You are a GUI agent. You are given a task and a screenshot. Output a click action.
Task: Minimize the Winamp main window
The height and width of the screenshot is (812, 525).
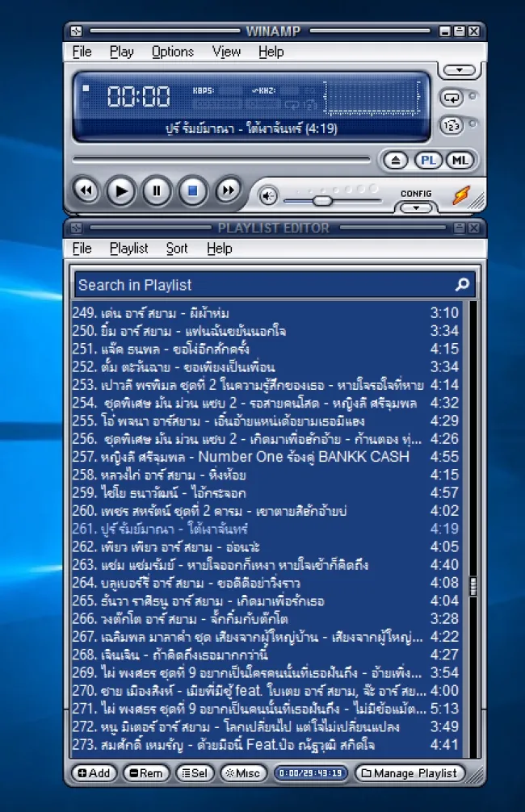click(445, 31)
